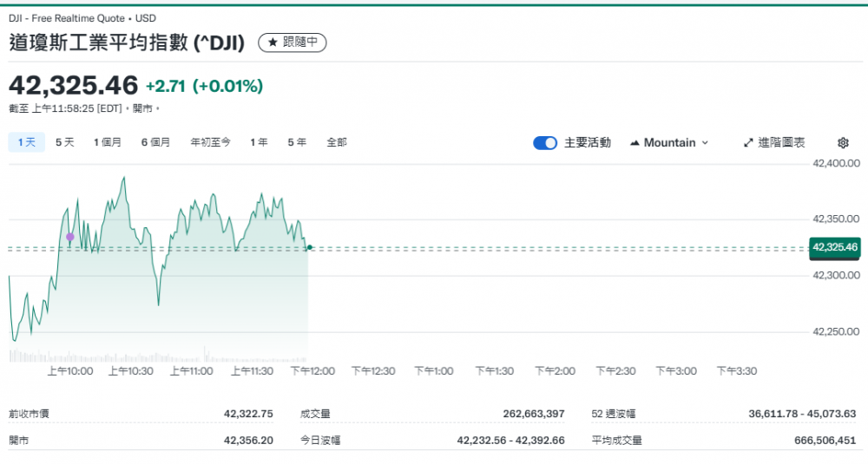The image size is (868, 464).
Task: Toggle the 主要活動 switch off
Action: [x=545, y=143]
